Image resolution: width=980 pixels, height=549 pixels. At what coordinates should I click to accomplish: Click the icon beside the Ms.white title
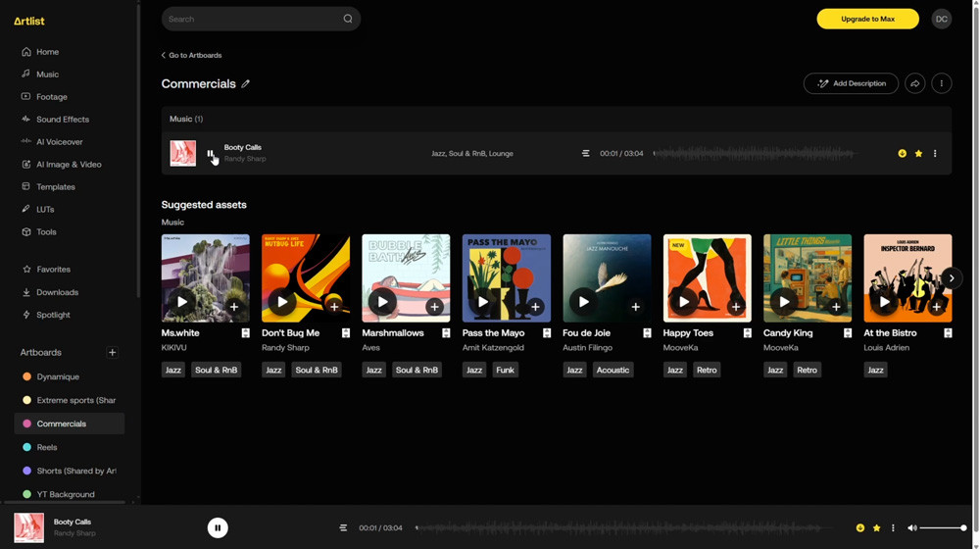tap(246, 333)
